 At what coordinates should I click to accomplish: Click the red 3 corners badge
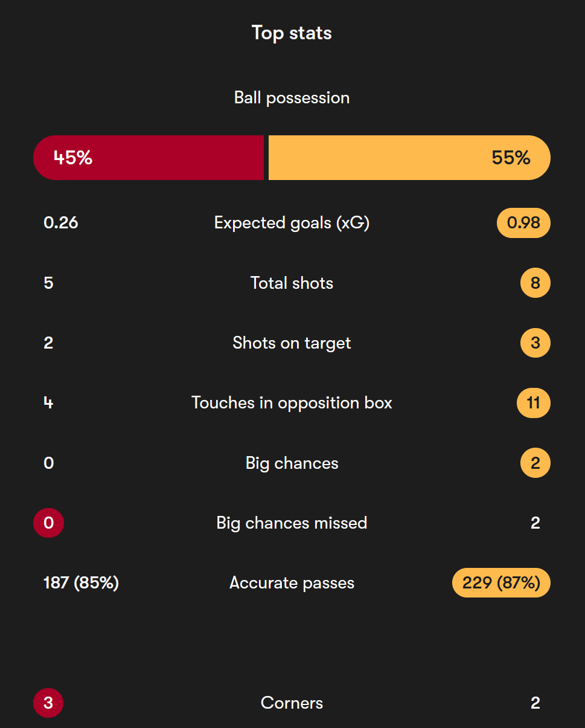48,703
